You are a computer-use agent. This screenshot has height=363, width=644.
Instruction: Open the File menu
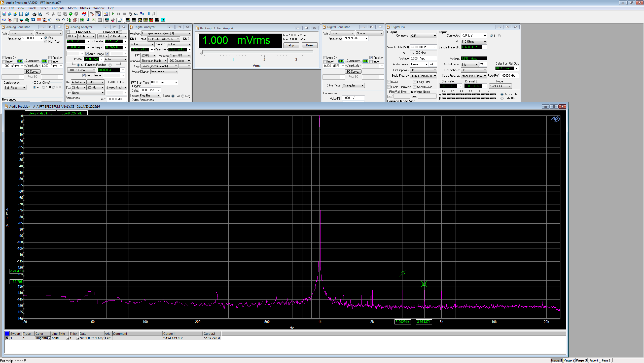click(x=4, y=8)
